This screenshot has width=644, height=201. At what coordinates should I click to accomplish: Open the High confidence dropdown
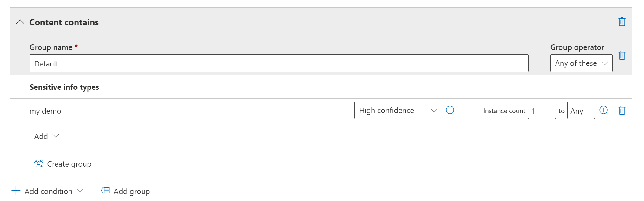pyautogui.click(x=397, y=110)
